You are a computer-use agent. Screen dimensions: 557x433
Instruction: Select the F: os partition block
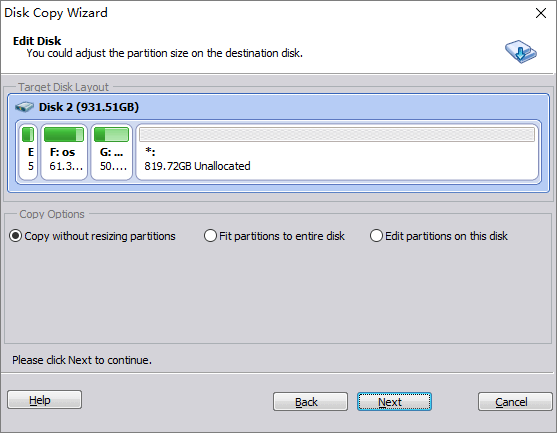64,152
